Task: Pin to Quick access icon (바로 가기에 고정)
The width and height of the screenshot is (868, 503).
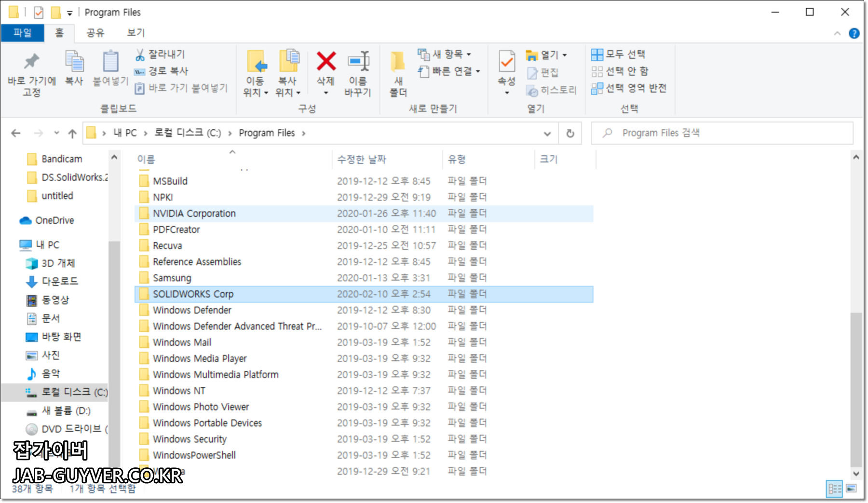Action: [32, 74]
